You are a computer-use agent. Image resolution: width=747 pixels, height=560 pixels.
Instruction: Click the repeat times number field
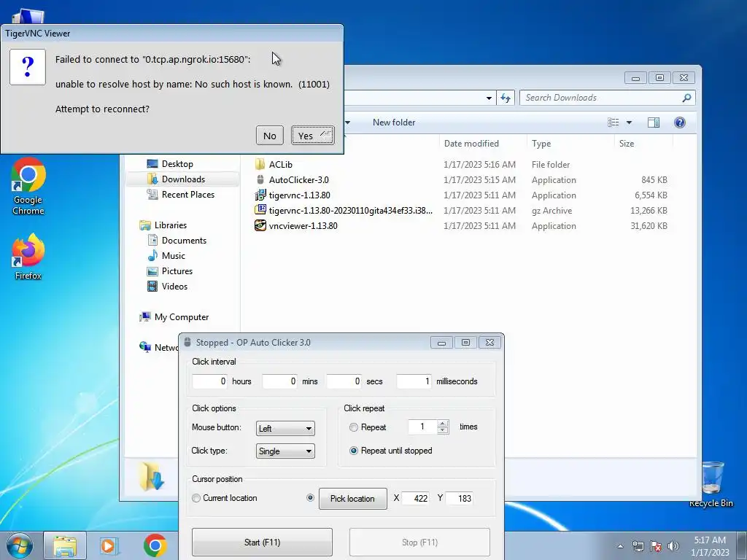tap(422, 427)
